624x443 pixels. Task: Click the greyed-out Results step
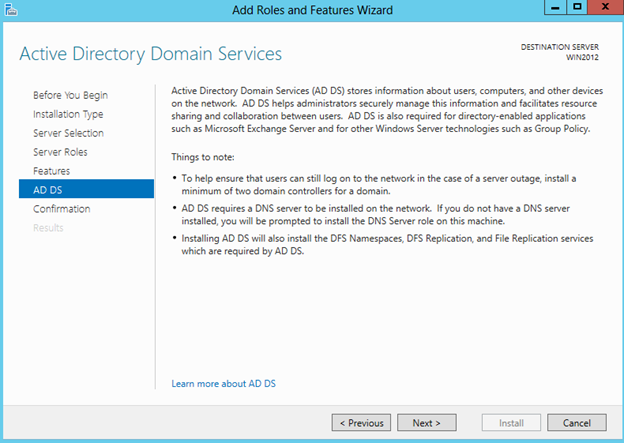pyautogui.click(x=48, y=228)
